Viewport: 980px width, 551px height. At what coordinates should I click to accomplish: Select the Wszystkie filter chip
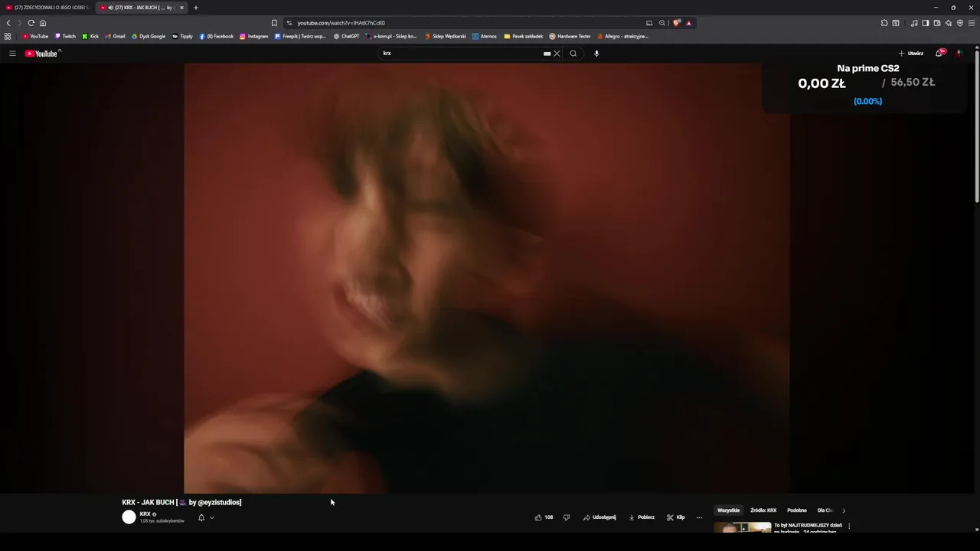(728, 510)
